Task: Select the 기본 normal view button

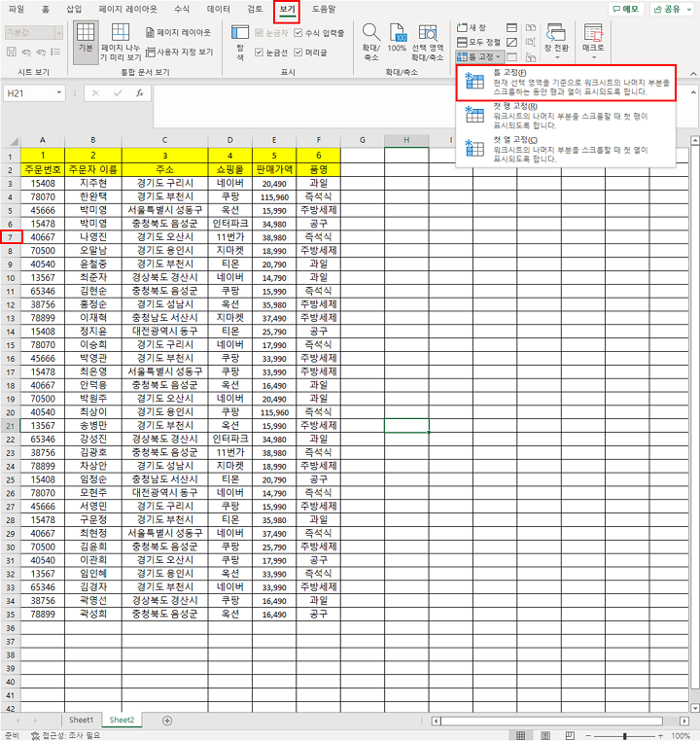Action: pos(86,42)
